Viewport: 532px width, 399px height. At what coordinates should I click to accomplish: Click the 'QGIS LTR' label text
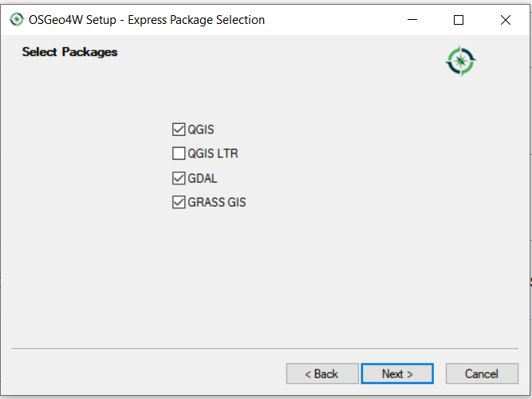pyautogui.click(x=212, y=153)
